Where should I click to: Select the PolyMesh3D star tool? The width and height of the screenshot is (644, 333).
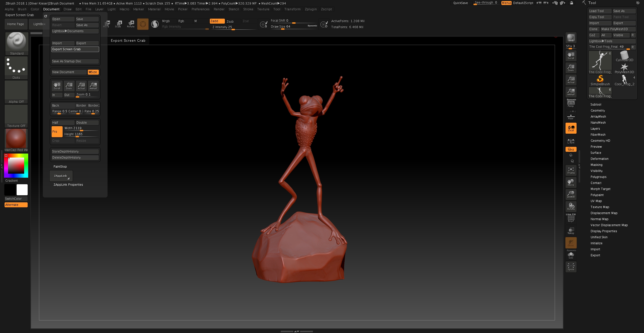(x=624, y=68)
